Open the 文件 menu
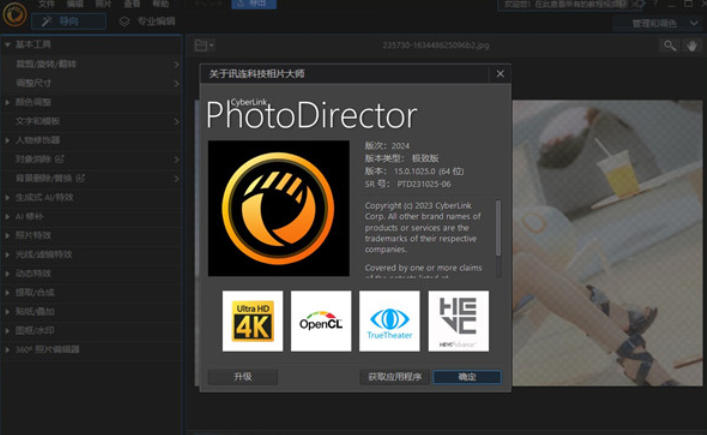 46,4
